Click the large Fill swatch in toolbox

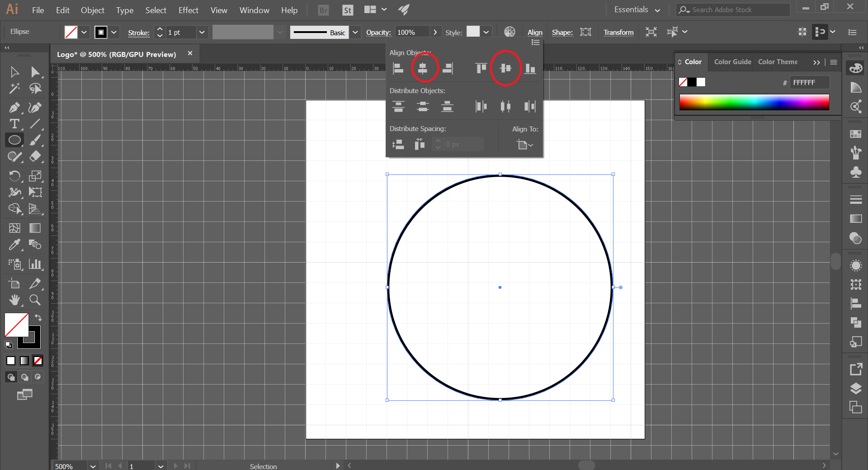point(17,324)
